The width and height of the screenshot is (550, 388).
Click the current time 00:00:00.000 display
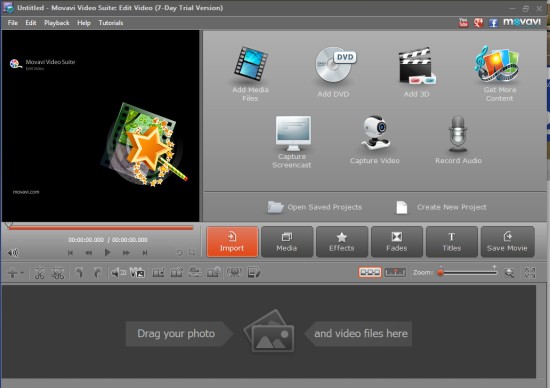click(86, 240)
